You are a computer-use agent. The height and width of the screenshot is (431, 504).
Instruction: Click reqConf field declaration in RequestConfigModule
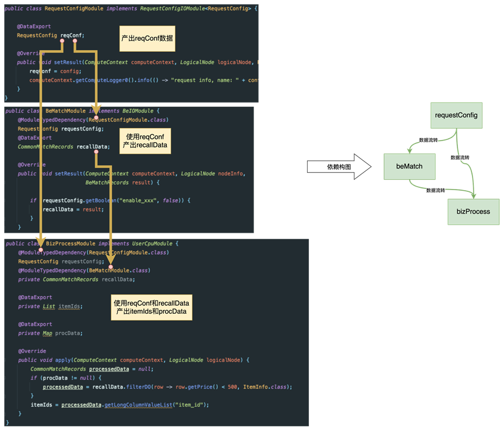tap(72, 36)
